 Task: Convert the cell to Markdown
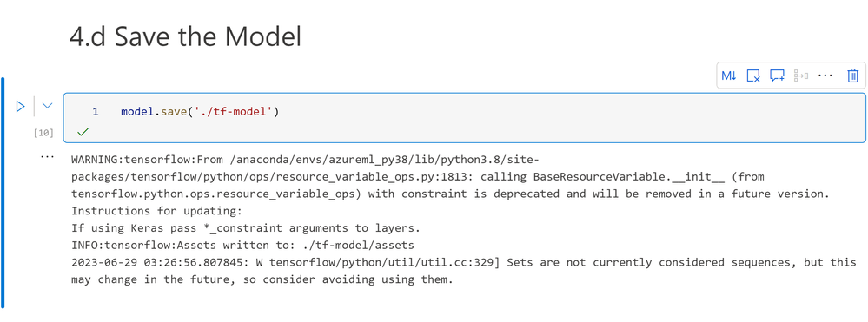click(729, 76)
